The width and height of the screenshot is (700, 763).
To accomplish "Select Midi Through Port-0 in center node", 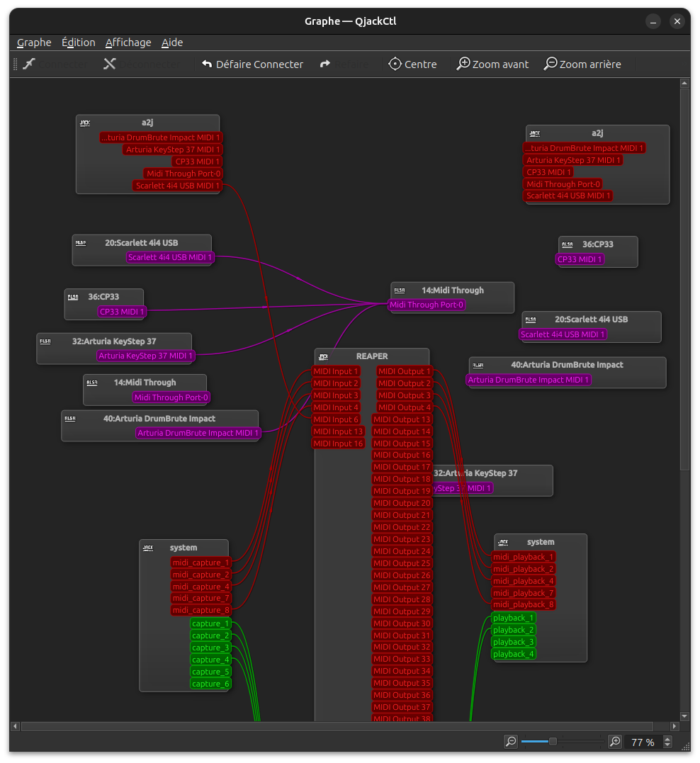I will [427, 305].
